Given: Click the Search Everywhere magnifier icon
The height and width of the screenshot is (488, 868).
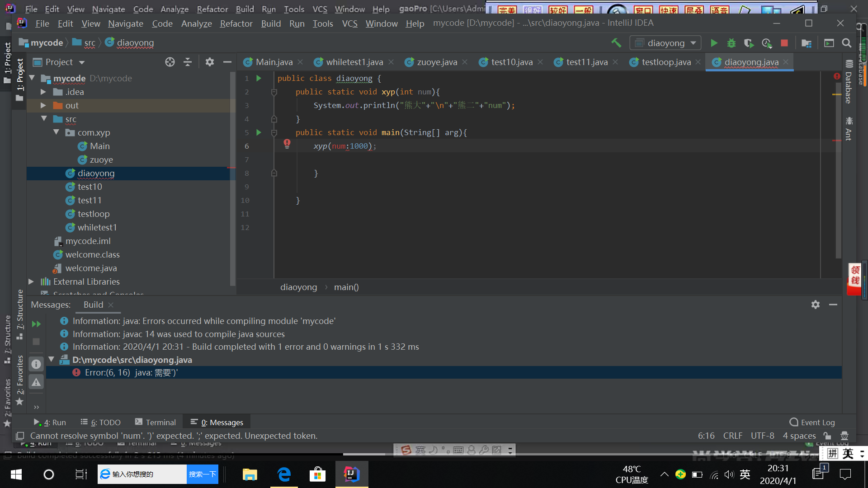Looking at the screenshot, I should coord(847,43).
